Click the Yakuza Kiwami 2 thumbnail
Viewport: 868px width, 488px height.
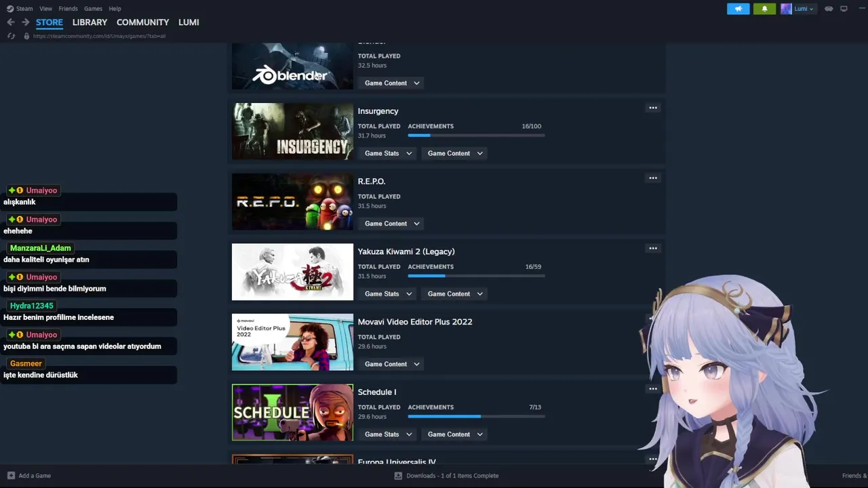[292, 272]
